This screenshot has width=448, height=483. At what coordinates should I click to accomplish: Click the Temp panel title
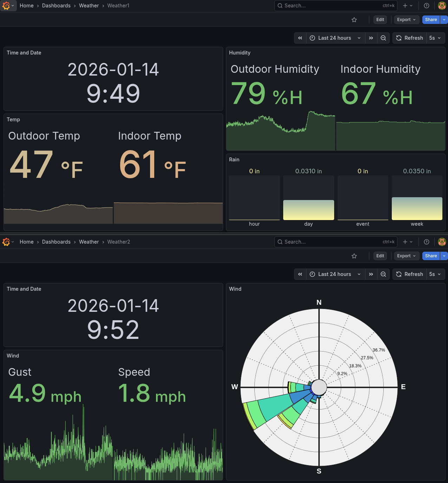tap(13, 120)
